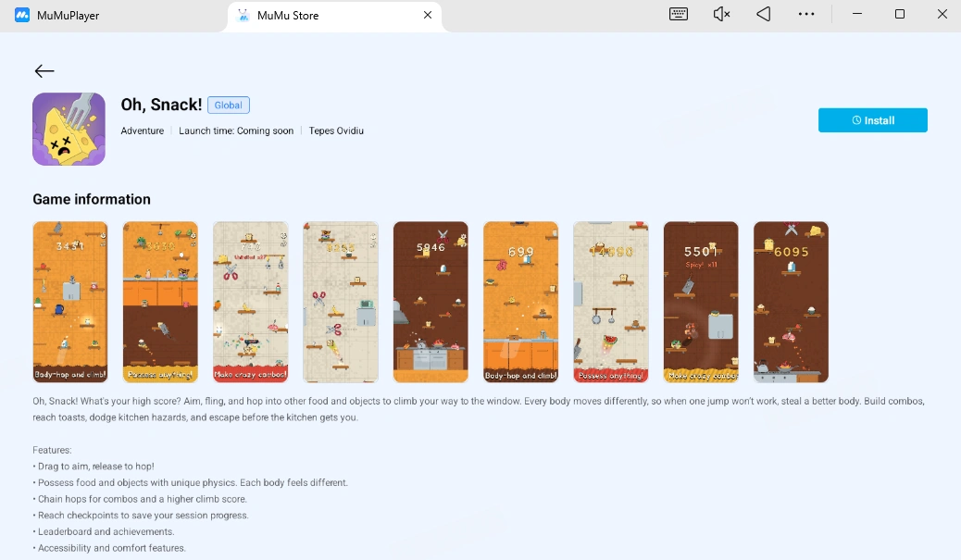
Task: Open screenshot showing score 3431
Action: [x=69, y=302]
